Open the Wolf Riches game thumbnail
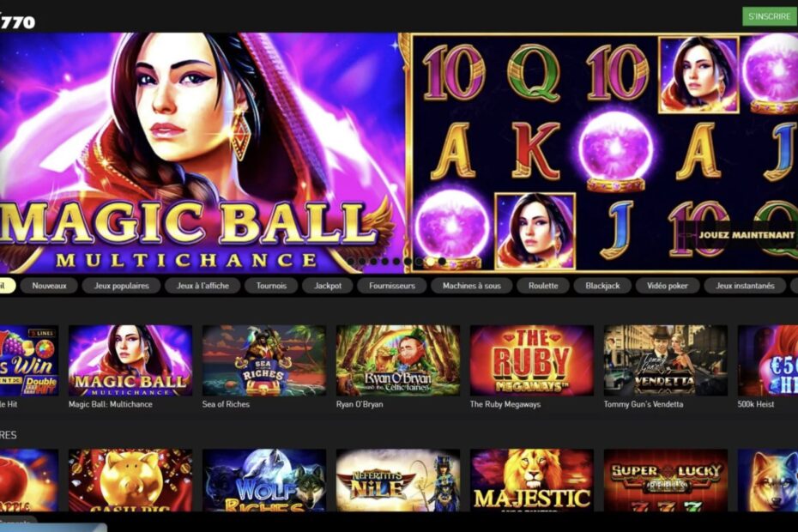This screenshot has height=532, width=798. pos(264,480)
